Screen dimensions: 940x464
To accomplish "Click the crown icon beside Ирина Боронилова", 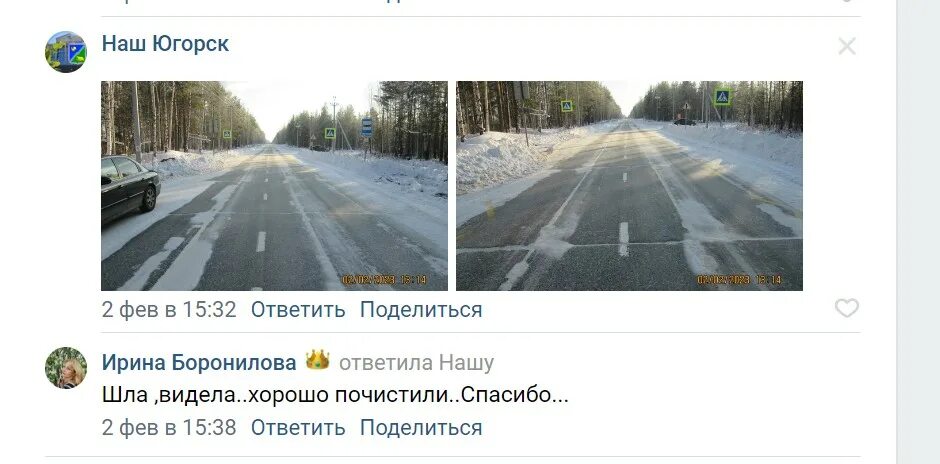I will (x=317, y=360).
